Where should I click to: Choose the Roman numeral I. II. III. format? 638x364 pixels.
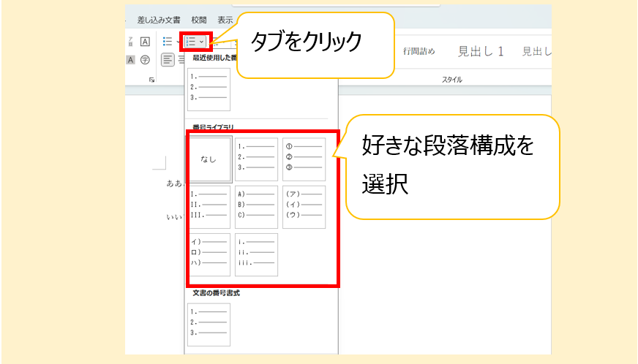tap(210, 207)
